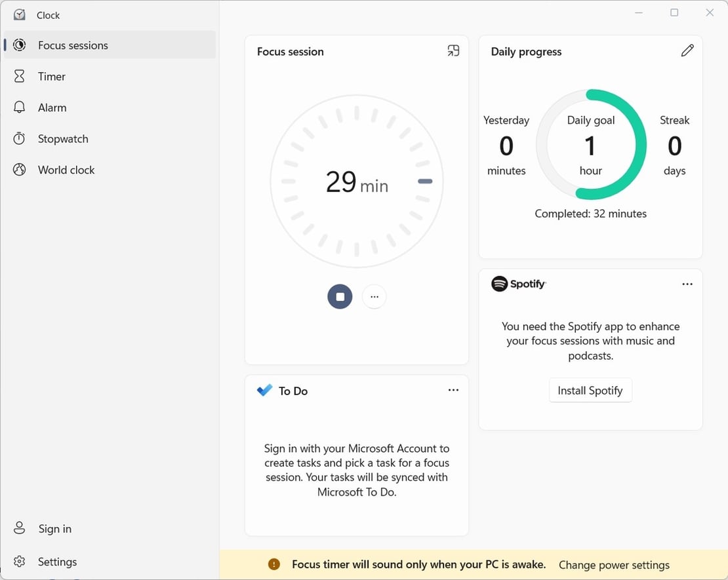Click the Stopwatch icon in sidebar
Viewport: 728px width, 580px height.
[20, 138]
